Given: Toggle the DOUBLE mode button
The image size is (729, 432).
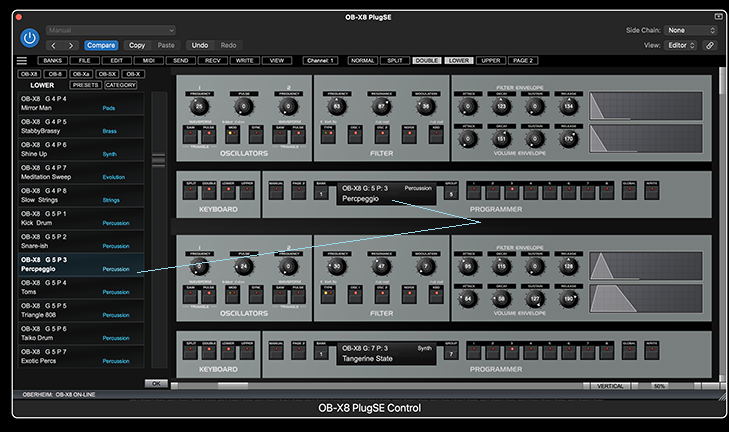Looking at the screenshot, I should (x=427, y=60).
